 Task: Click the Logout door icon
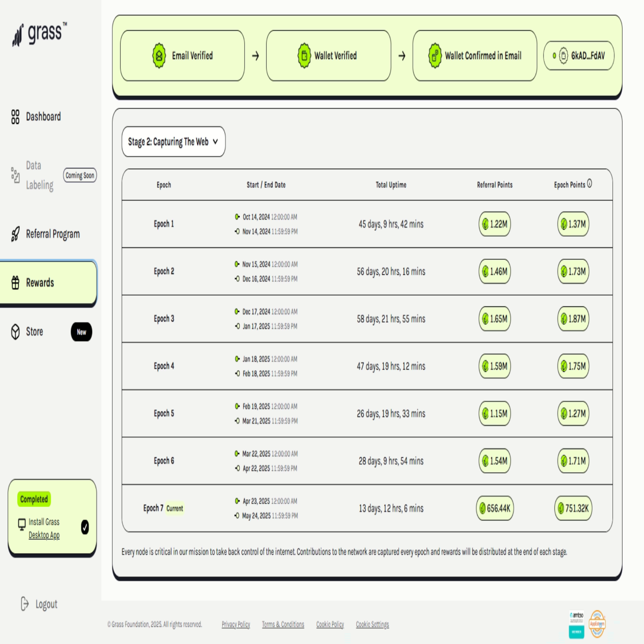(25, 604)
